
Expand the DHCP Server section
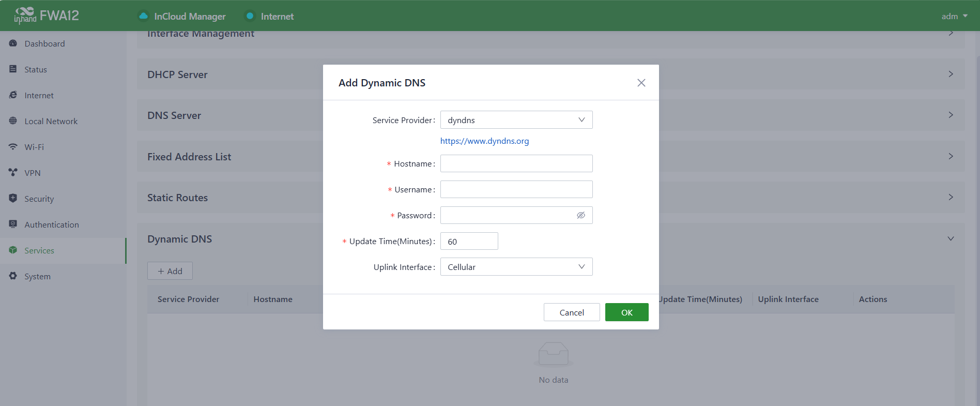point(950,74)
